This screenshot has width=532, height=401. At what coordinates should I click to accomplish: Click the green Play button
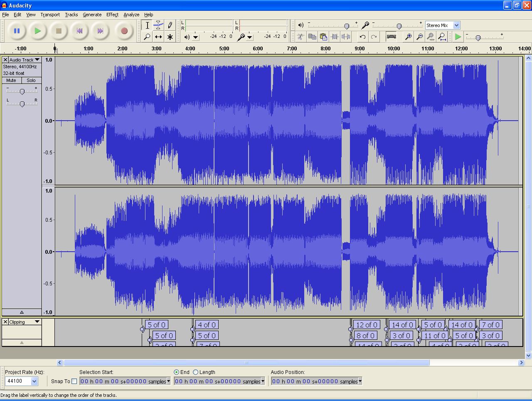click(37, 31)
